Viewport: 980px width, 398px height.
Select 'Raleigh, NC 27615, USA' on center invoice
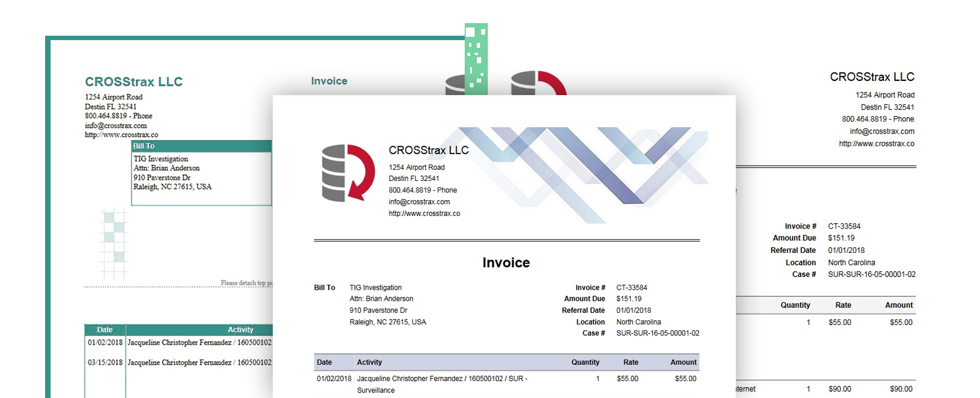(x=388, y=322)
